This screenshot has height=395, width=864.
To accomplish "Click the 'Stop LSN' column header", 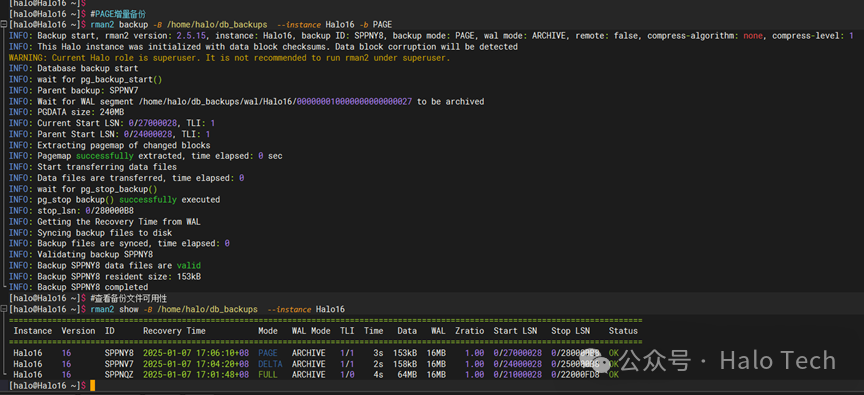I will (x=570, y=331).
